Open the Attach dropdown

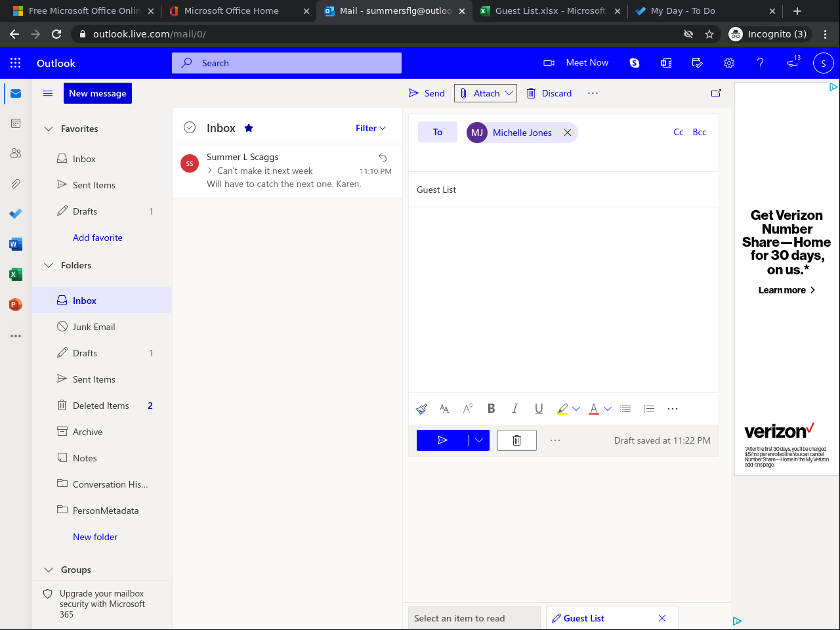(x=509, y=93)
